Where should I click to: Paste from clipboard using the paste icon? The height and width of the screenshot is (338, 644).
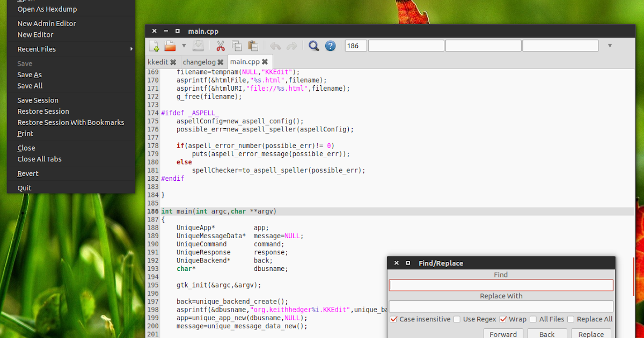tap(253, 46)
